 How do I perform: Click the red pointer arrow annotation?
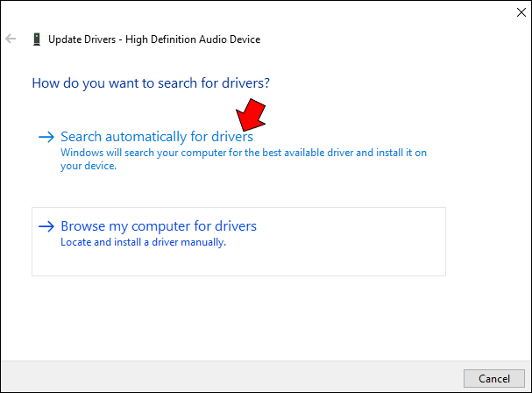(251, 116)
